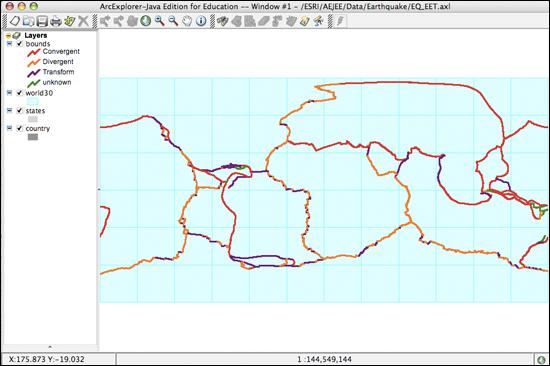
Task: Click the Layers heading label
Action: [x=35, y=35]
